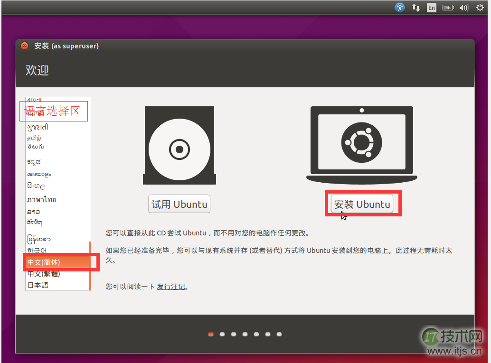Open the sound volume indicator
The image size is (491, 363).
coord(464,7)
